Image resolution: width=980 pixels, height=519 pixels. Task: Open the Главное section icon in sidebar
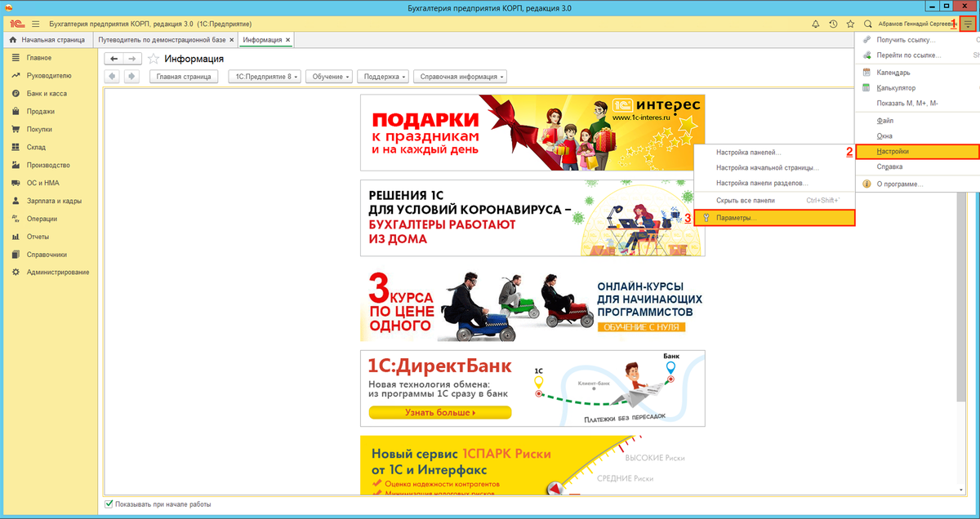point(16,58)
